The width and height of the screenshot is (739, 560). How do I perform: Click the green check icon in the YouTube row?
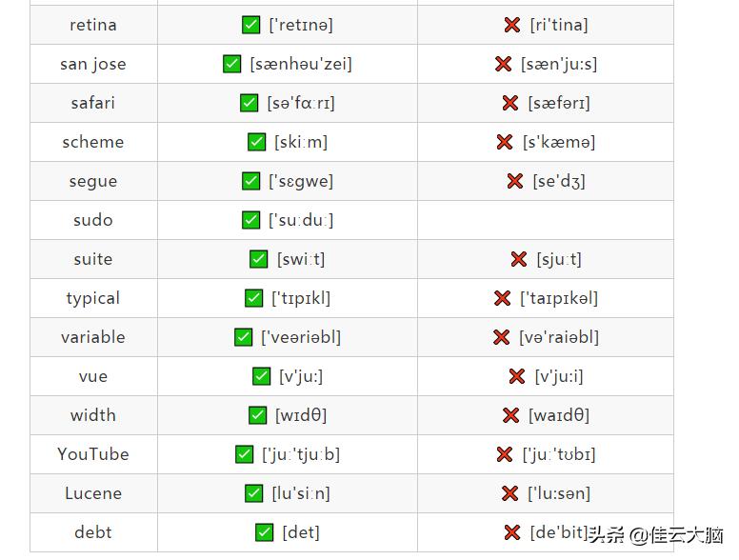[245, 454]
